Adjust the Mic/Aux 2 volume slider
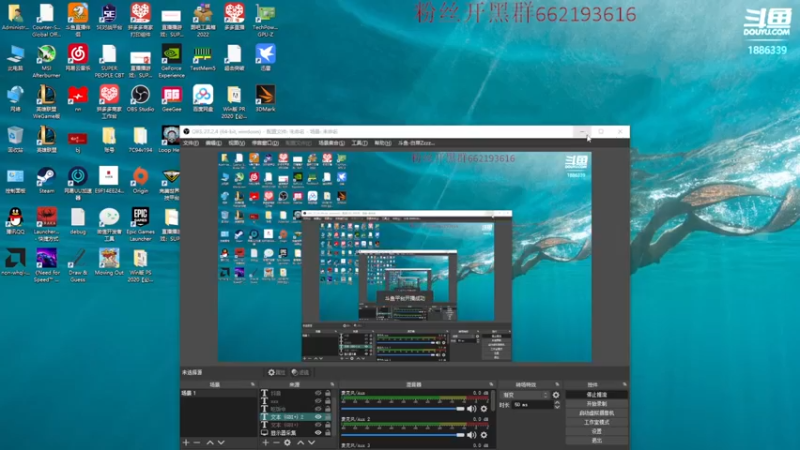Viewport: 800px width, 450px height. tap(403, 435)
